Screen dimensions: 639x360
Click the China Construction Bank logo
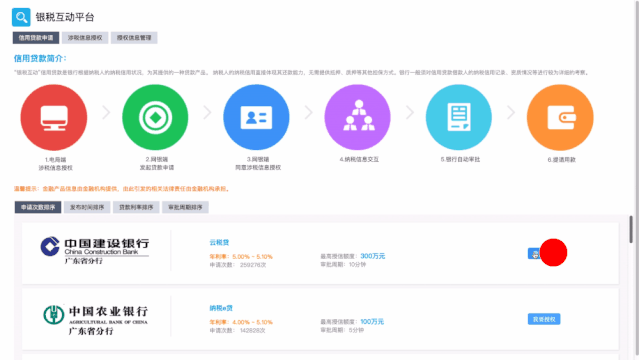click(95, 251)
